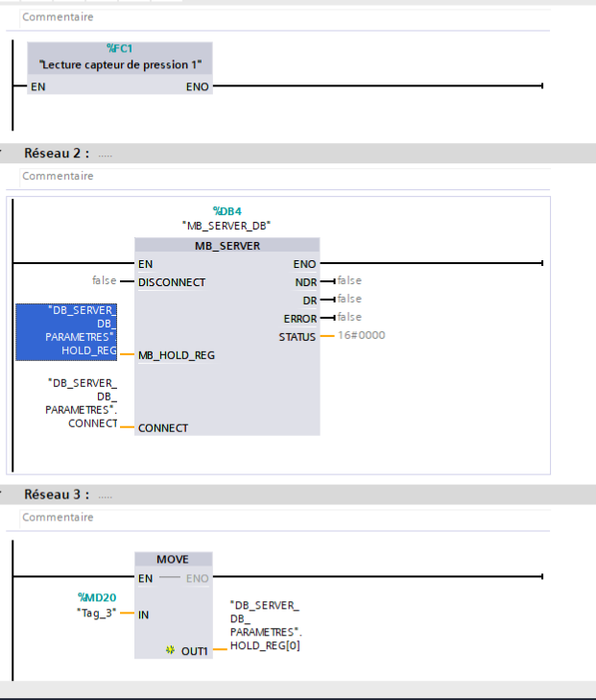
Task: Collapse Réseau 2 with its arrow
Action: (x=4, y=153)
